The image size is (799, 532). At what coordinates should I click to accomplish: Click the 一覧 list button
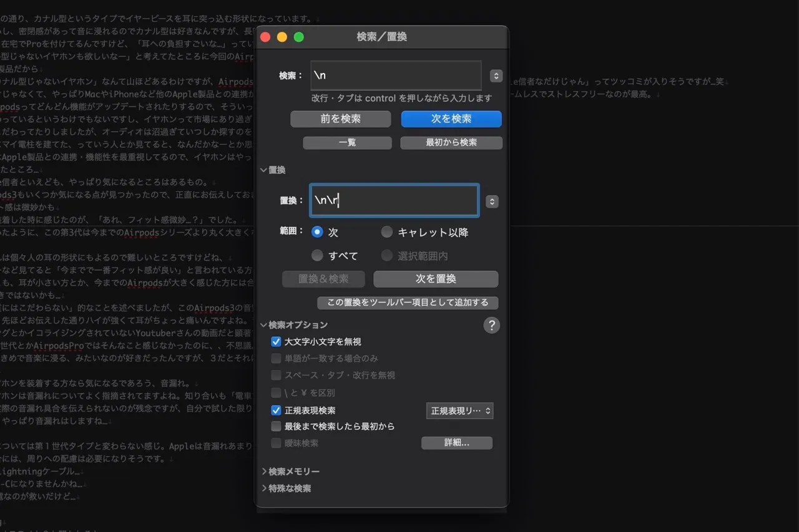tap(348, 143)
